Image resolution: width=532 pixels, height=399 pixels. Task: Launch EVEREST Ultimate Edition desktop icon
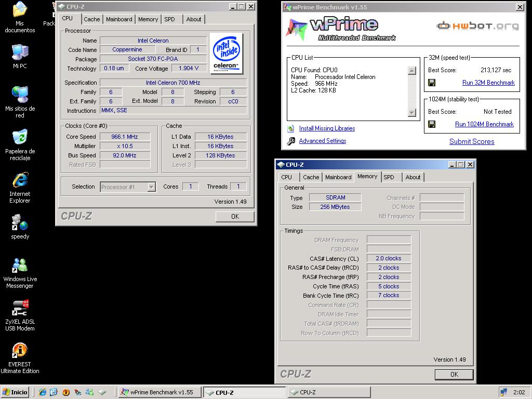tap(20, 358)
